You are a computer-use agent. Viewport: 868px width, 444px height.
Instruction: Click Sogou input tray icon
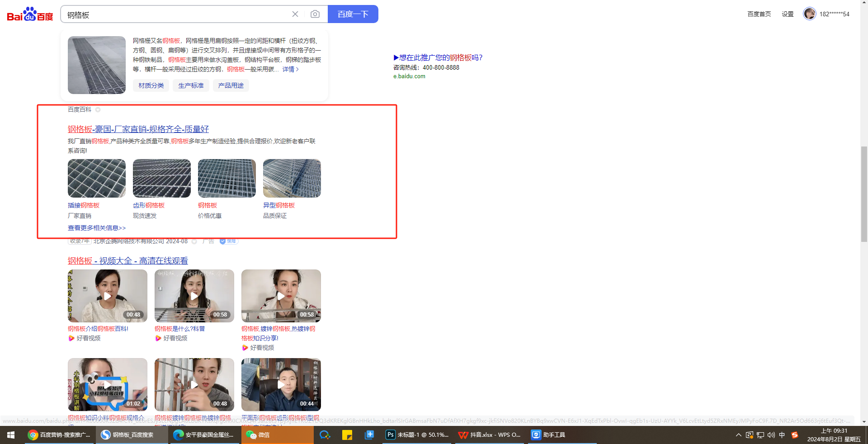795,435
